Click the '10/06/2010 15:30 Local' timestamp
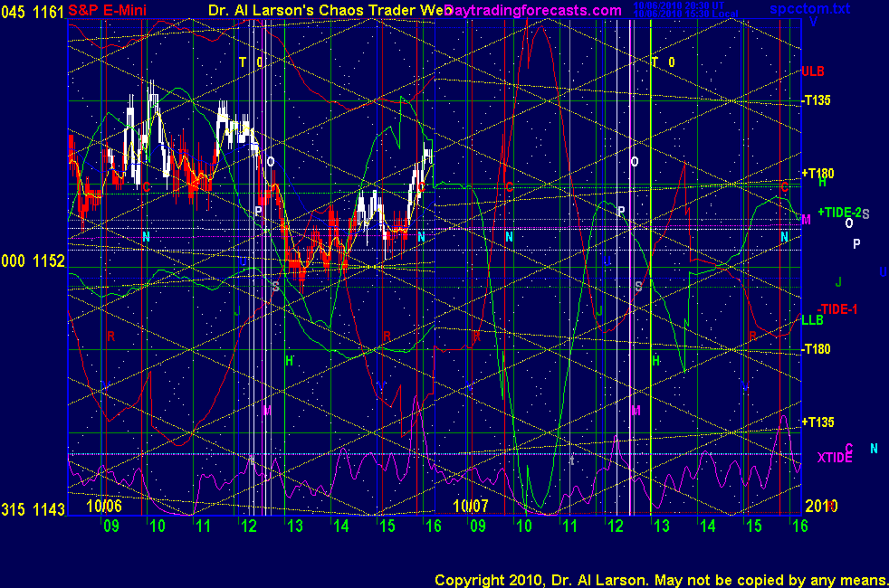The image size is (889, 588). pos(685,14)
